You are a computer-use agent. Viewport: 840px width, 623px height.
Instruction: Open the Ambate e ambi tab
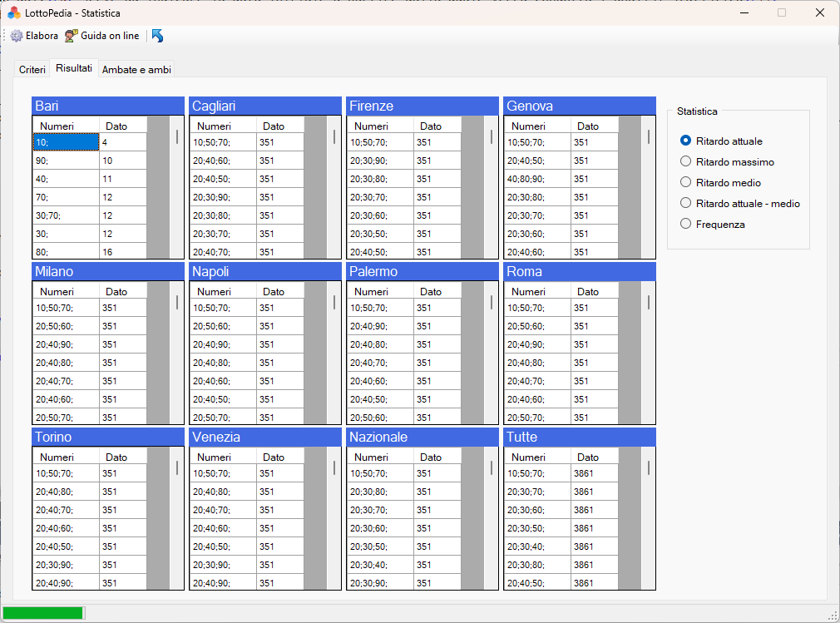click(136, 70)
